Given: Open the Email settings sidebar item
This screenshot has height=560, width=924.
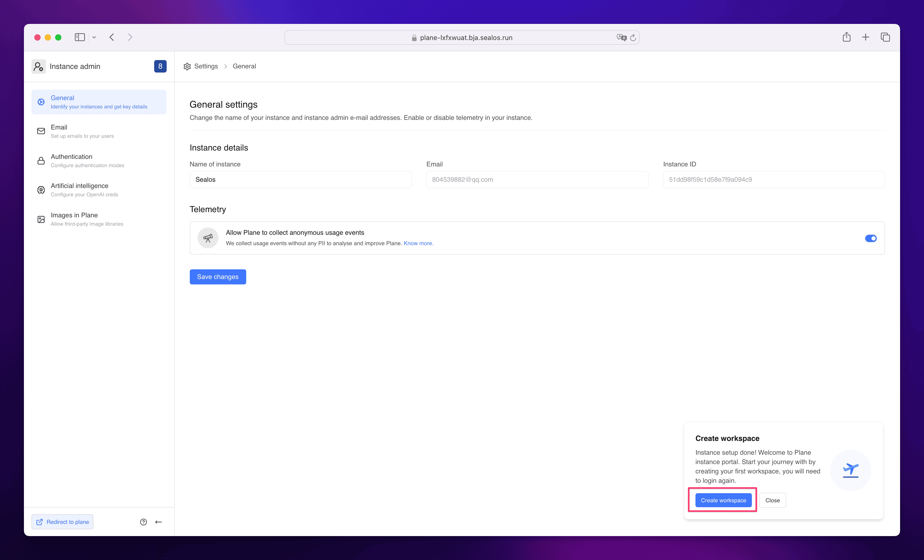Looking at the screenshot, I should (x=99, y=131).
